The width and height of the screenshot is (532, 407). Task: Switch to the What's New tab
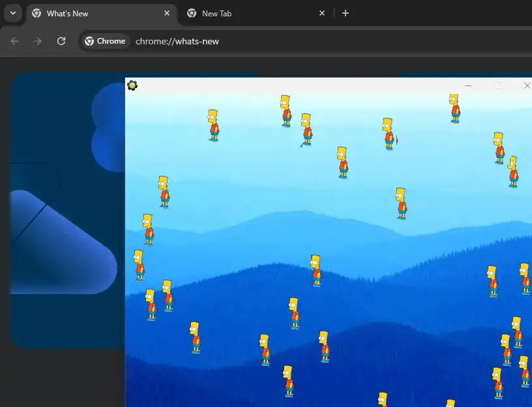tap(102, 14)
